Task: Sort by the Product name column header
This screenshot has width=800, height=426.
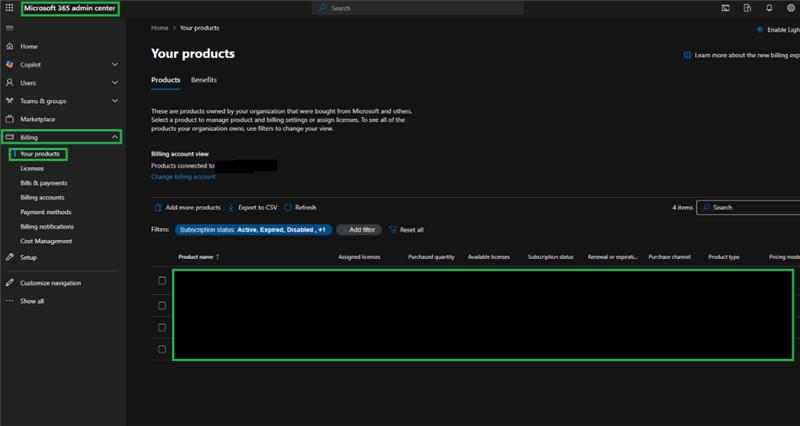Action: click(198, 257)
